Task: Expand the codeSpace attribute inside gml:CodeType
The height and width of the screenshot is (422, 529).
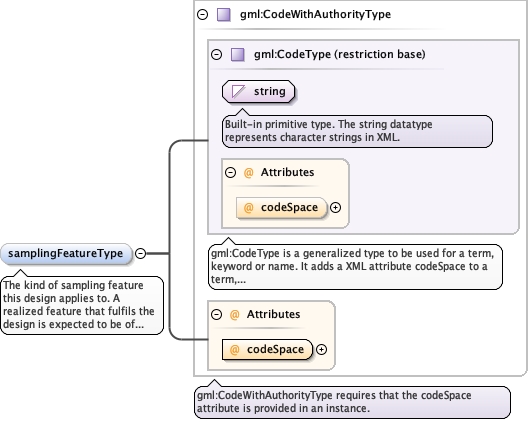Action: pos(335,207)
